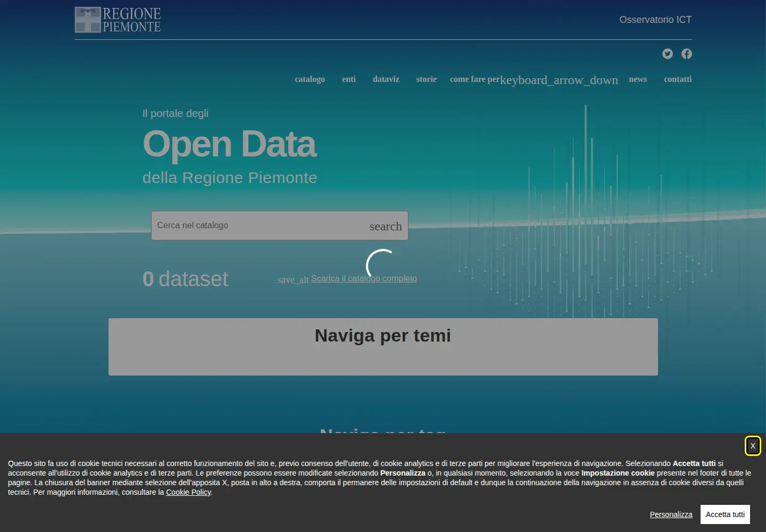Screen dimensions: 766x532
Task: Open the Cookie Policy link
Action: click(188, 492)
